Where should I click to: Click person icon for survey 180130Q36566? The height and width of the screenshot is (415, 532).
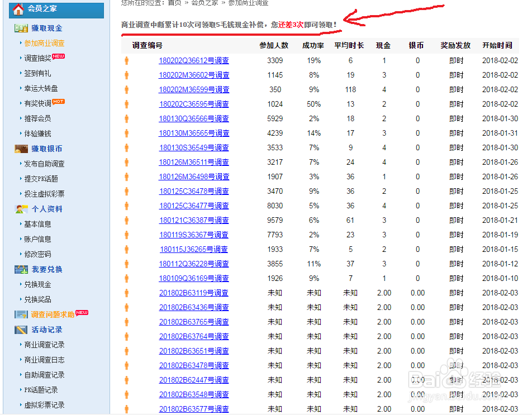click(126, 118)
